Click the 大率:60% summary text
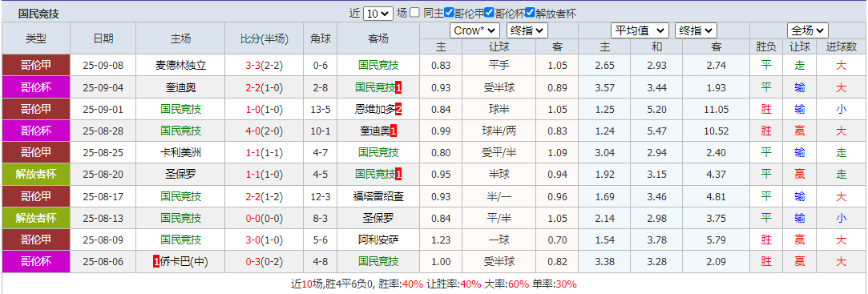The height and width of the screenshot is (294, 868). tap(507, 284)
